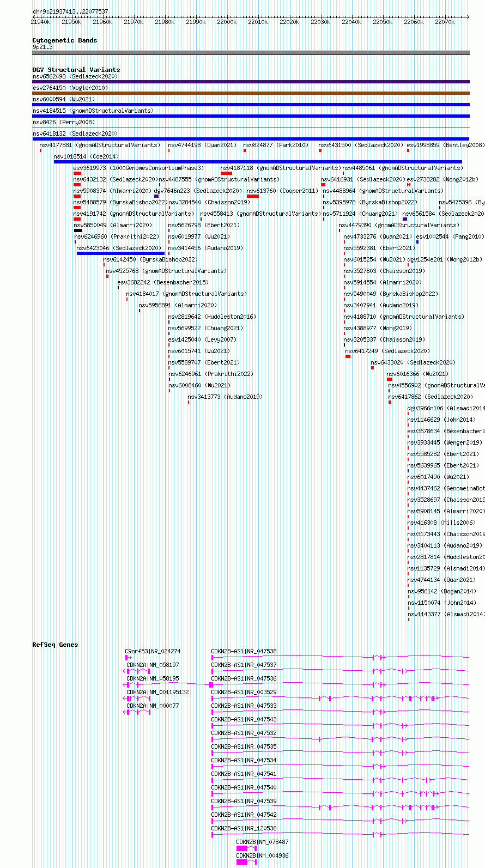
Task: Open transcript CDKN2B-AS1|NR_003529
Action: tap(244, 692)
